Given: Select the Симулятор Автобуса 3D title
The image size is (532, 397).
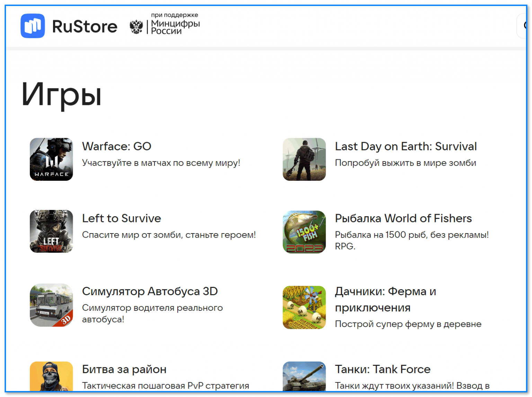Looking at the screenshot, I should point(150,291).
